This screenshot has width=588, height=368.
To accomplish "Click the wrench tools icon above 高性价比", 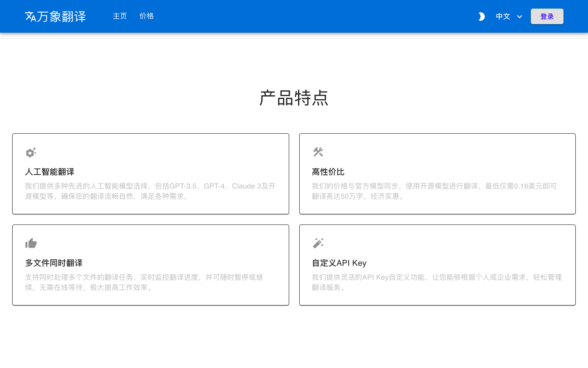I will 318,152.
